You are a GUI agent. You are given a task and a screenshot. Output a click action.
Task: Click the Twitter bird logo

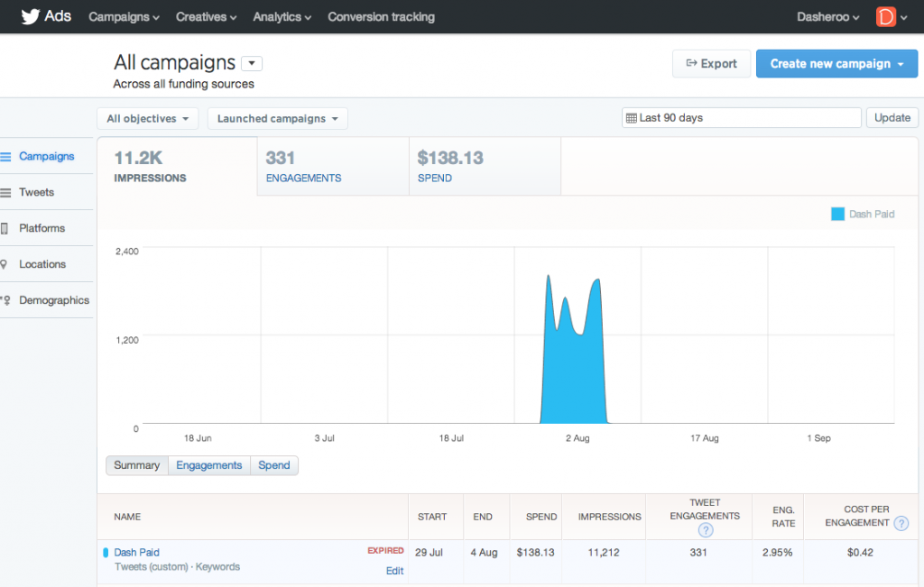(31, 16)
